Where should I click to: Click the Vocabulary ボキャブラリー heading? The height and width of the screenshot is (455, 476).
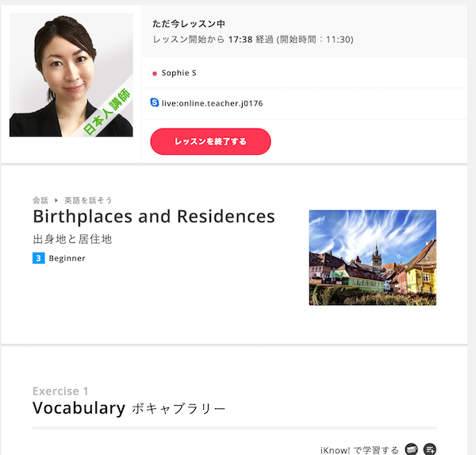(x=129, y=408)
